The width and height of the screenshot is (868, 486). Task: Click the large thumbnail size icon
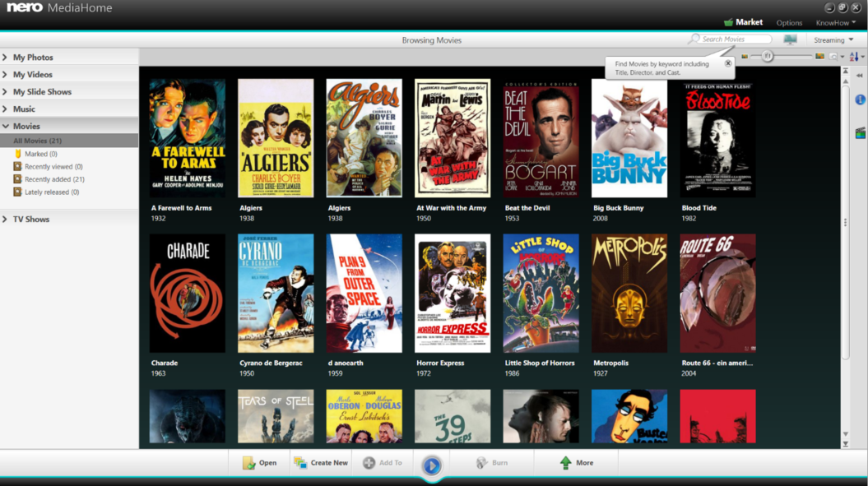[x=819, y=56]
